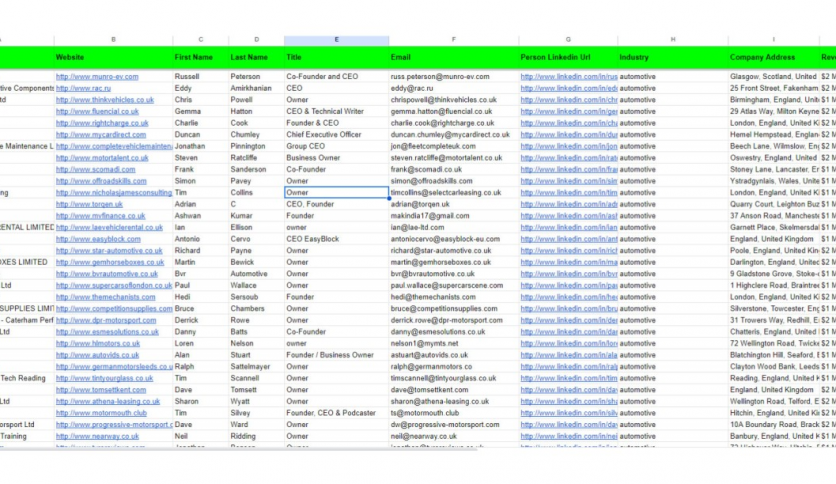Screen dimensions: 836x484
Task: Select the 'Group CEO' title cell
Action: (x=336, y=147)
